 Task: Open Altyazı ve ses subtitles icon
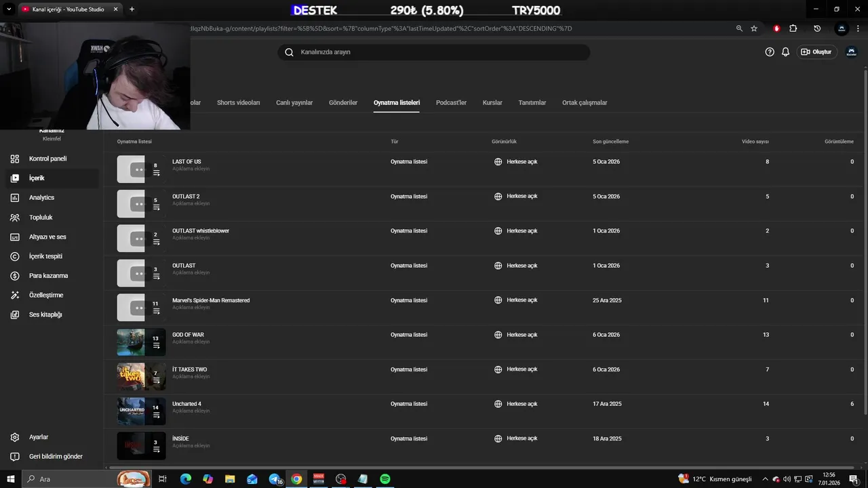click(x=15, y=237)
